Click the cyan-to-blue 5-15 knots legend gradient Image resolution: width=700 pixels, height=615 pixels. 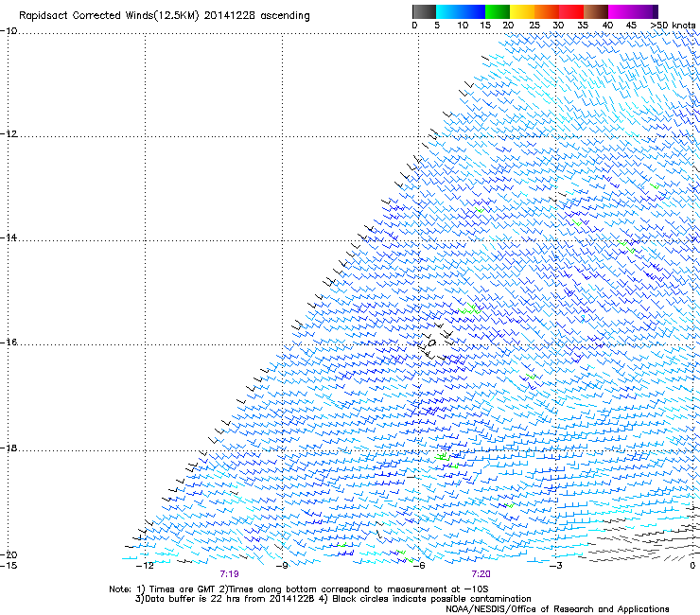click(x=461, y=11)
